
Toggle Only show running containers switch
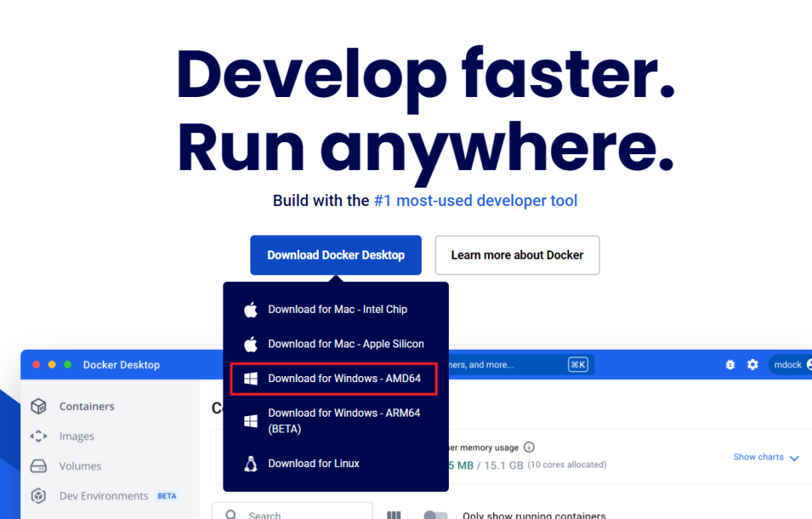[435, 515]
